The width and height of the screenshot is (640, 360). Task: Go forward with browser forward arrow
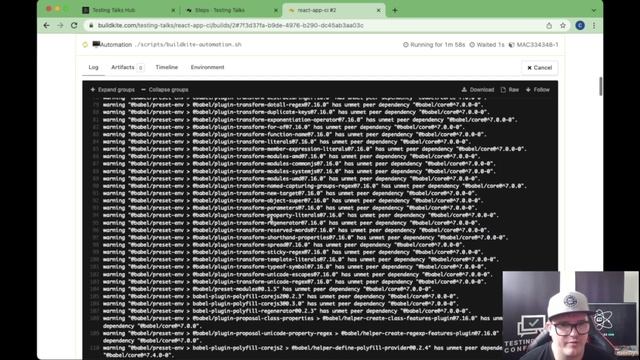click(x=60, y=25)
